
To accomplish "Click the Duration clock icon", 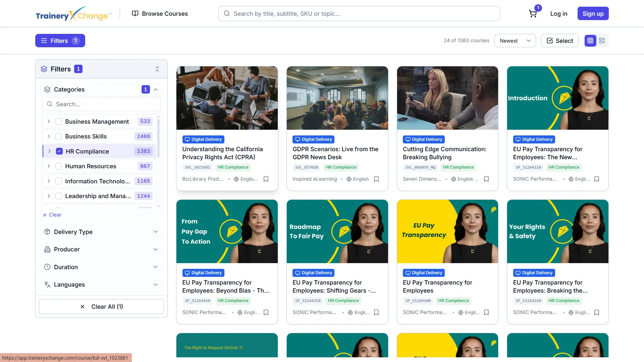I will coord(47,267).
